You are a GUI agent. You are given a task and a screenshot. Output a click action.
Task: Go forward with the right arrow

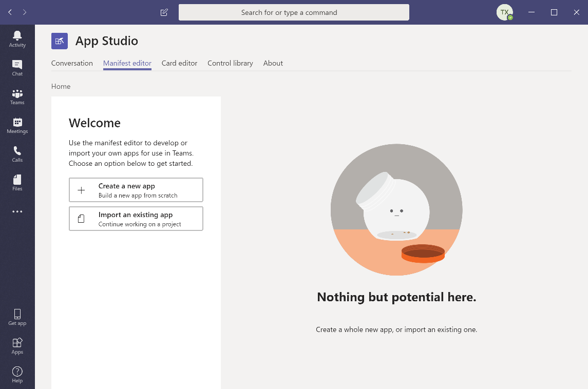pyautogui.click(x=24, y=12)
